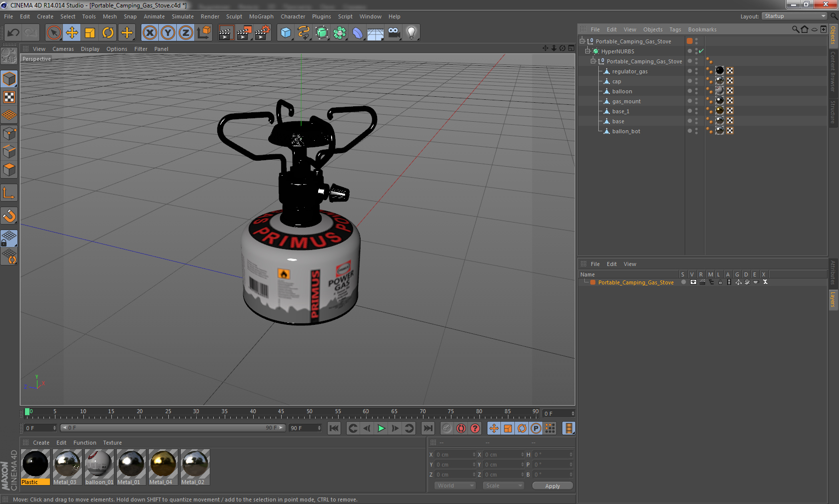Screen dimensions: 839x504
Task: Click frame 45 on timeline ruler
Action: click(x=281, y=413)
